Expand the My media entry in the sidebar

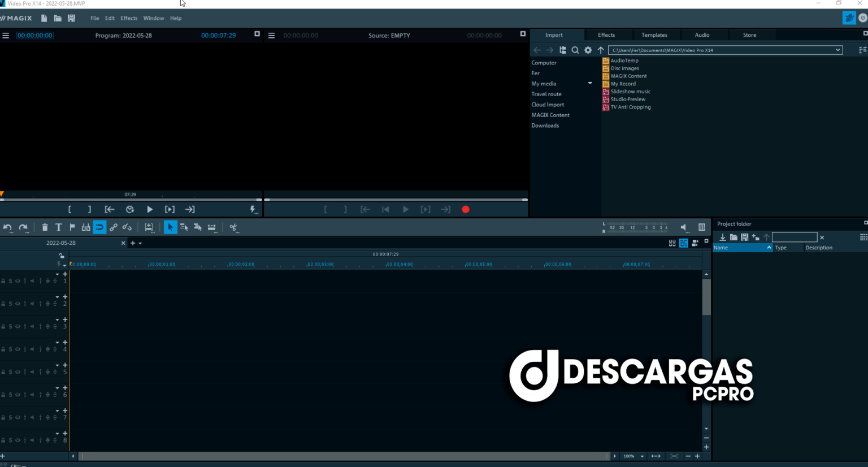point(589,83)
